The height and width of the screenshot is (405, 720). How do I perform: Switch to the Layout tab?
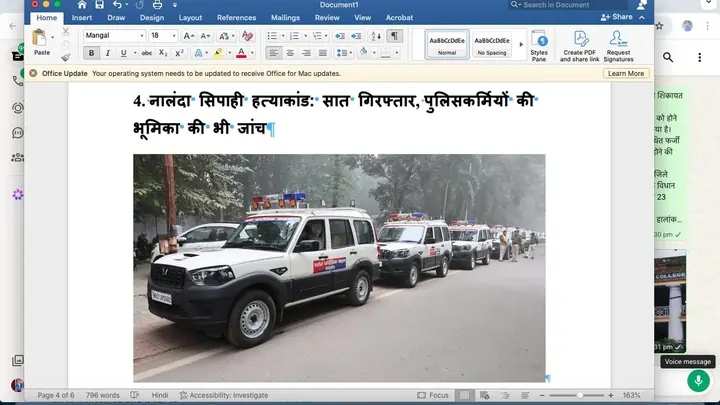pos(190,17)
